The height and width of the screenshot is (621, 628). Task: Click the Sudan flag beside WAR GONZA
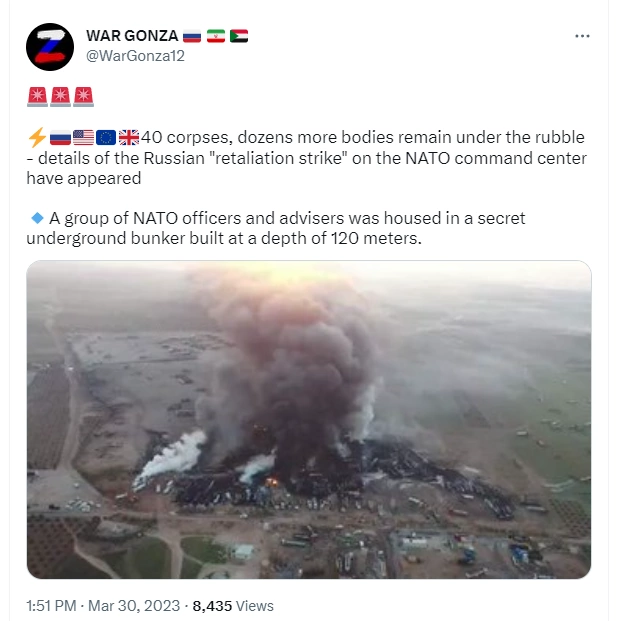click(x=239, y=36)
